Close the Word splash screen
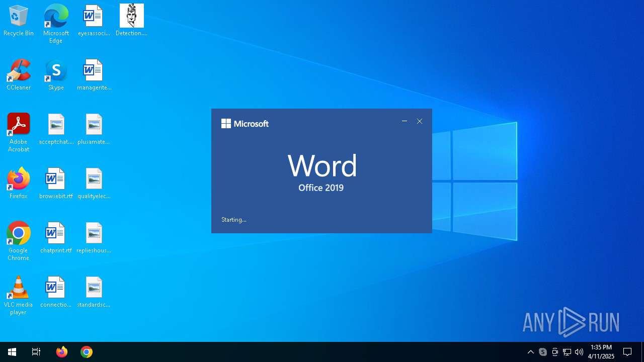Viewport: 644px width, 362px height. (420, 121)
